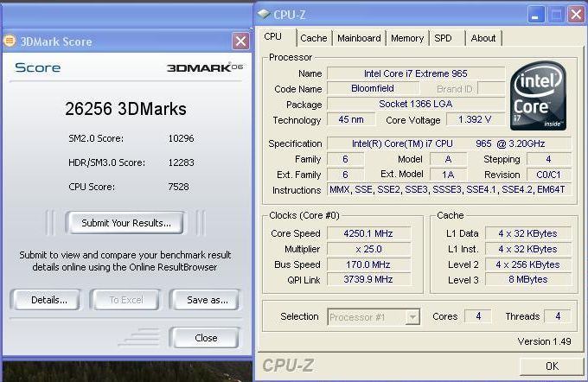Open the Mainboard tab
This screenshot has height=382, width=588.
coord(359,38)
